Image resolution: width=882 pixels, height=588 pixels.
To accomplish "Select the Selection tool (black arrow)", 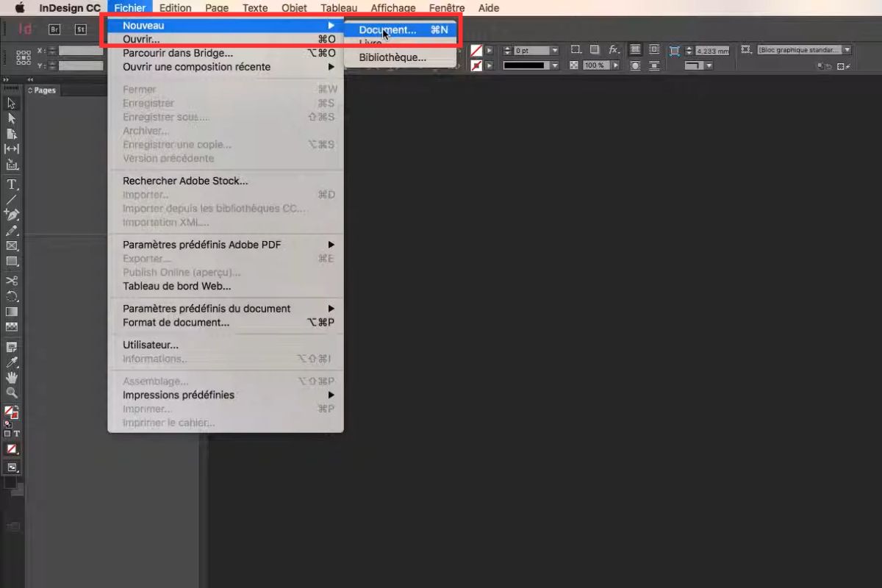I will click(12, 103).
